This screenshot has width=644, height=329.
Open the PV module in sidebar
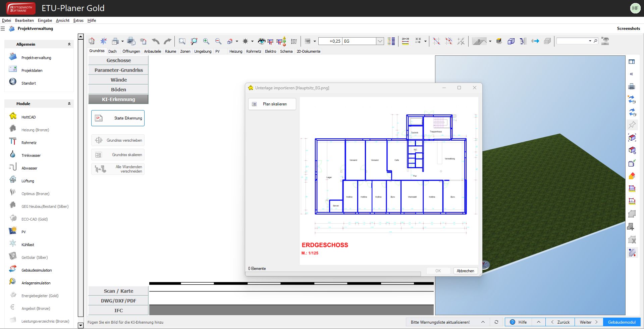(23, 232)
